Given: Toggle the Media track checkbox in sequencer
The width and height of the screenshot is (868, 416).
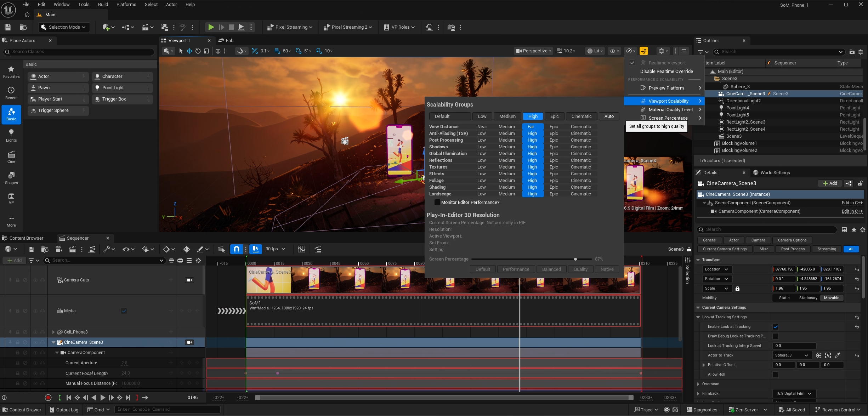Looking at the screenshot, I should [x=124, y=311].
